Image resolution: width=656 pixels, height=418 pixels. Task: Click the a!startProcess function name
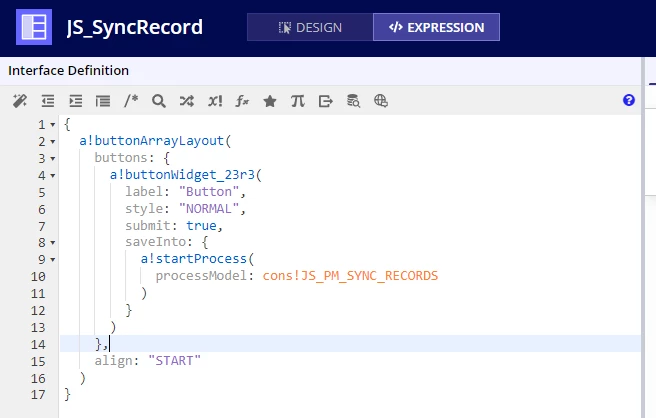pyautogui.click(x=193, y=259)
